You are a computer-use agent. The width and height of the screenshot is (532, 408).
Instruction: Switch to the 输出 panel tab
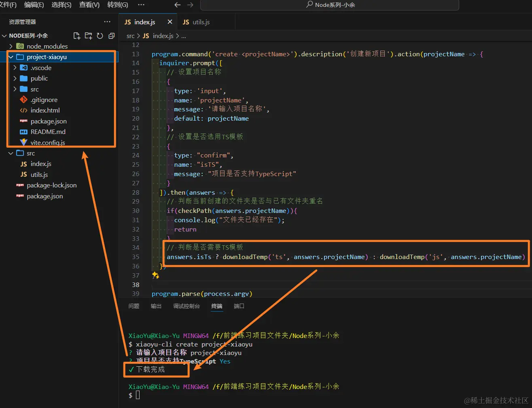tap(156, 306)
